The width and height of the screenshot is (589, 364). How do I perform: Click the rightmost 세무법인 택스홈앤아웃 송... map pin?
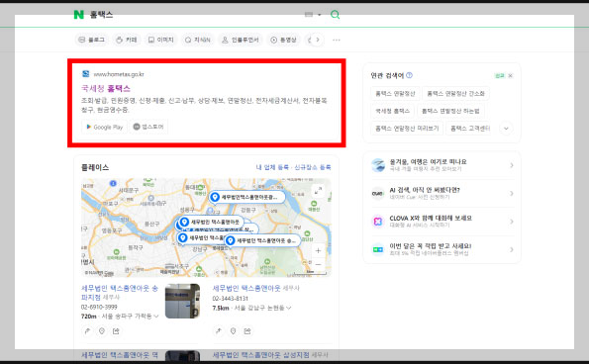(x=262, y=240)
